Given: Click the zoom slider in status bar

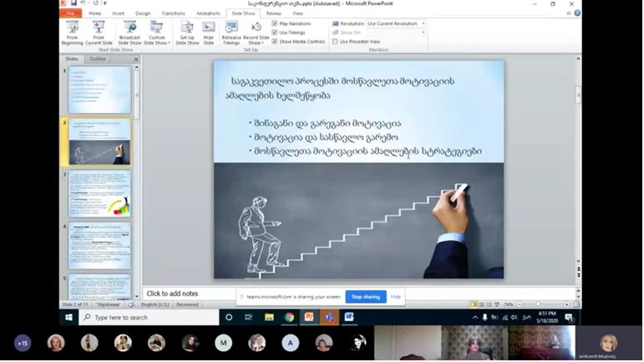Looking at the screenshot, I should coord(540,304).
